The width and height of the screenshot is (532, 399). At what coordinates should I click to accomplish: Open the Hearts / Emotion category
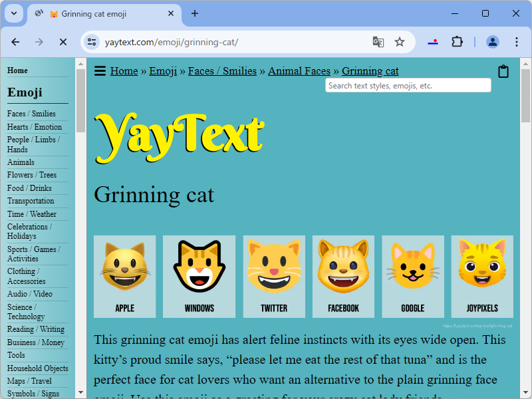35,126
